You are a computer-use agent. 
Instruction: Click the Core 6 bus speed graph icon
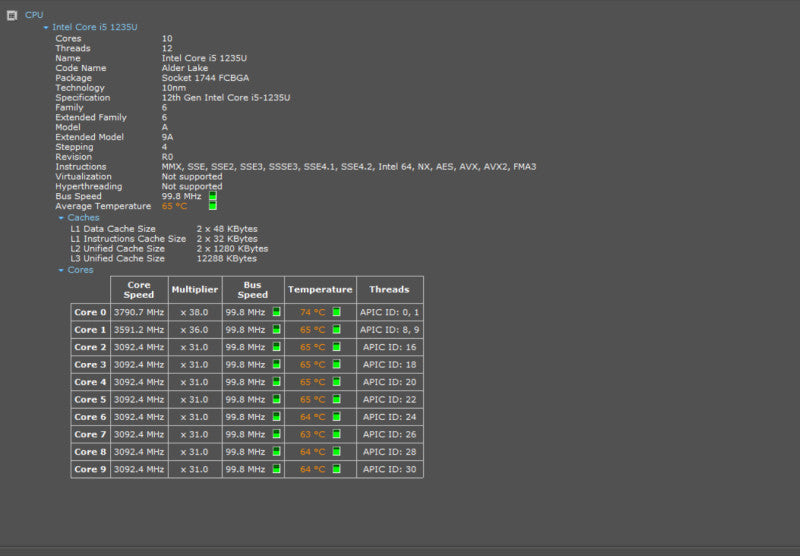277,417
